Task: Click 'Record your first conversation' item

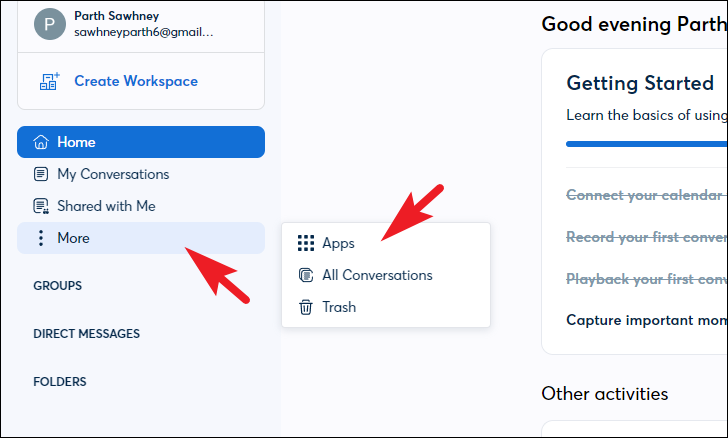Action: (x=646, y=237)
